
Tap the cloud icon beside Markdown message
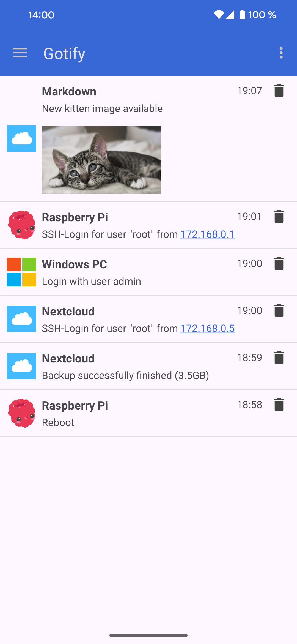[x=21, y=138]
